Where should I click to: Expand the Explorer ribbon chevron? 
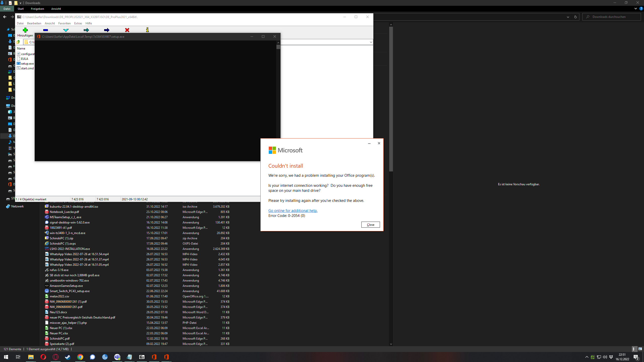coord(636,9)
